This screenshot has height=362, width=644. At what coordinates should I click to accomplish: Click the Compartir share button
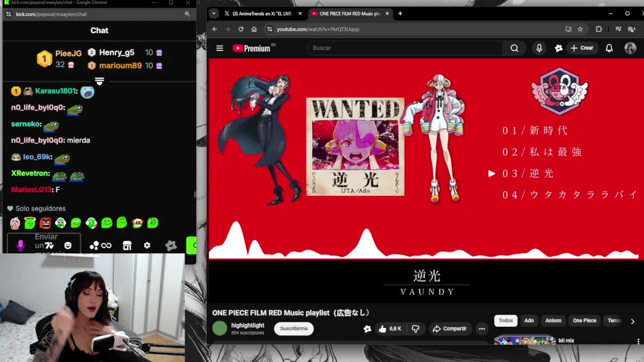click(x=450, y=329)
